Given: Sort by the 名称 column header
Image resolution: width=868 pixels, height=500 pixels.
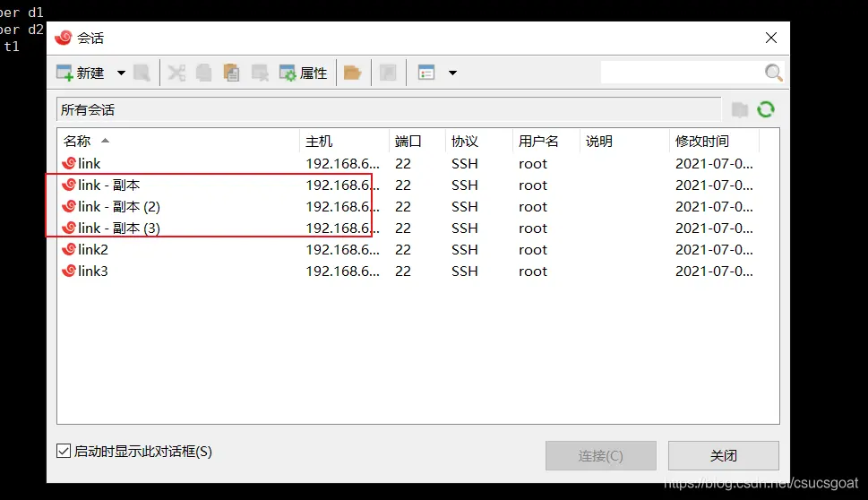Looking at the screenshot, I should pyautogui.click(x=177, y=142).
